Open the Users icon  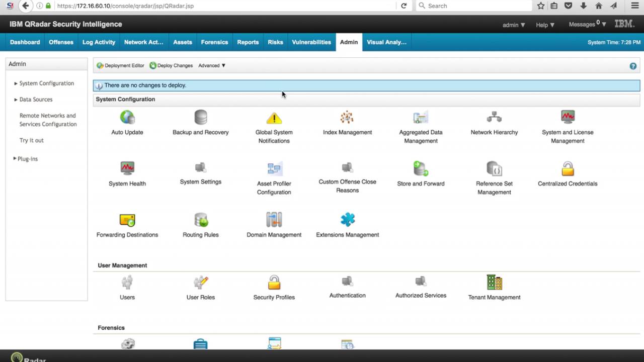(127, 288)
